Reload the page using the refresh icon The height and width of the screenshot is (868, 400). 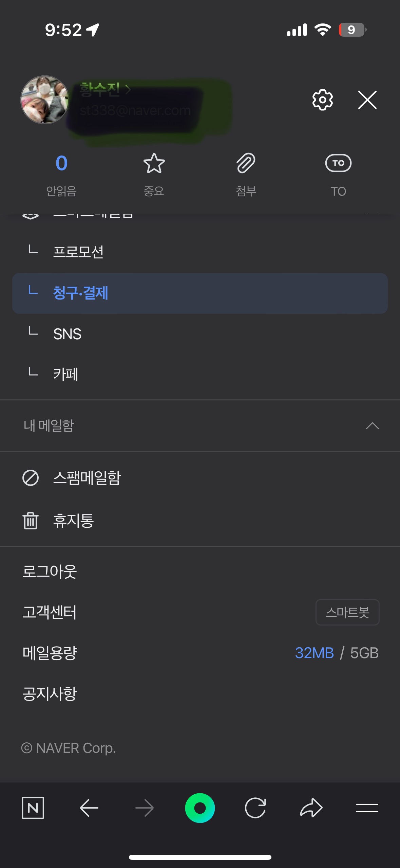click(x=255, y=808)
